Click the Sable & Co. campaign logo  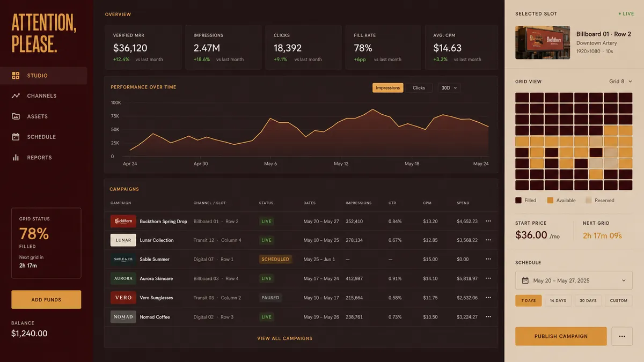click(x=123, y=259)
